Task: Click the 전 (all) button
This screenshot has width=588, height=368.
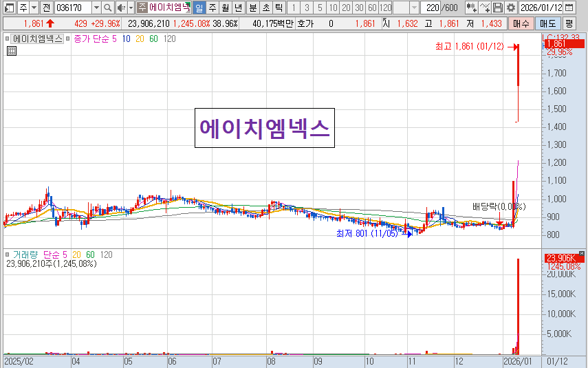Action: pyautogui.click(x=46, y=8)
